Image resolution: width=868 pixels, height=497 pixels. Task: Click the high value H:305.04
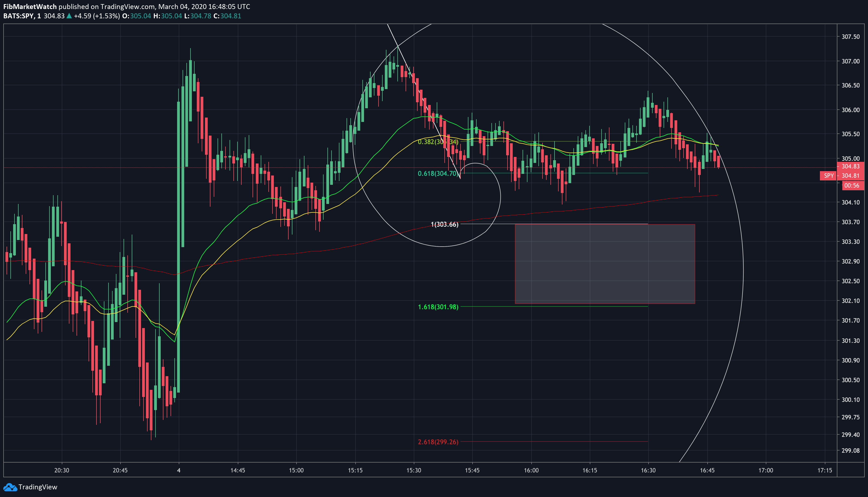(168, 16)
